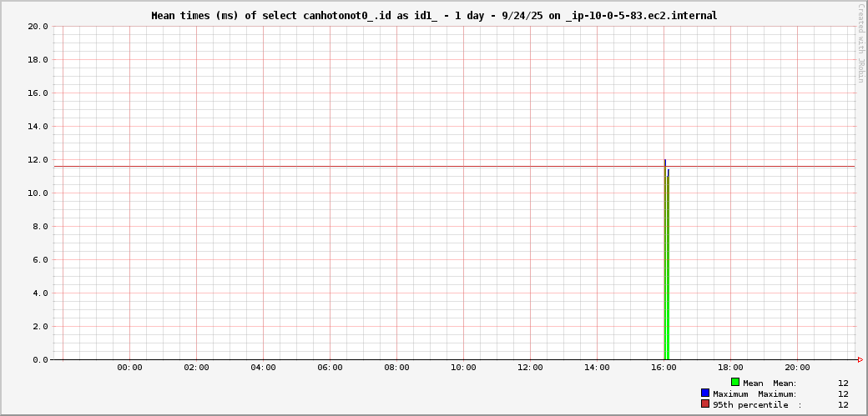The height and width of the screenshot is (416, 868).
Task: Click the 12:00 time axis label
Action: [530, 368]
